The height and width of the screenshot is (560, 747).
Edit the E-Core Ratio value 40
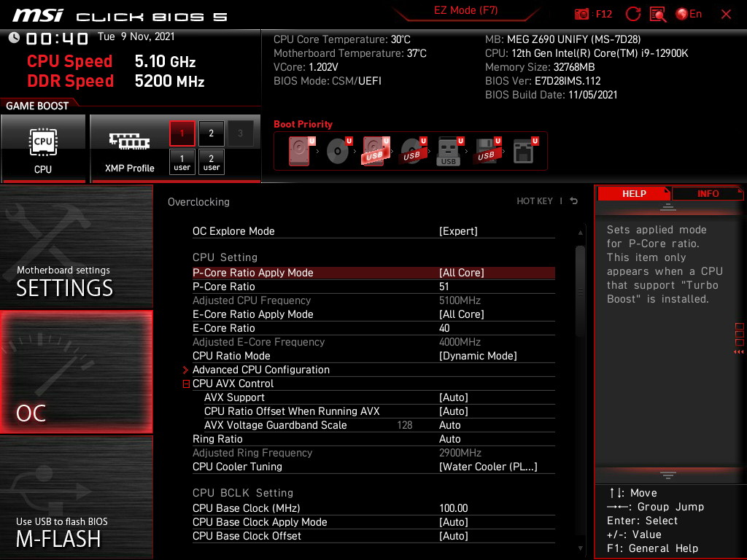(x=444, y=328)
